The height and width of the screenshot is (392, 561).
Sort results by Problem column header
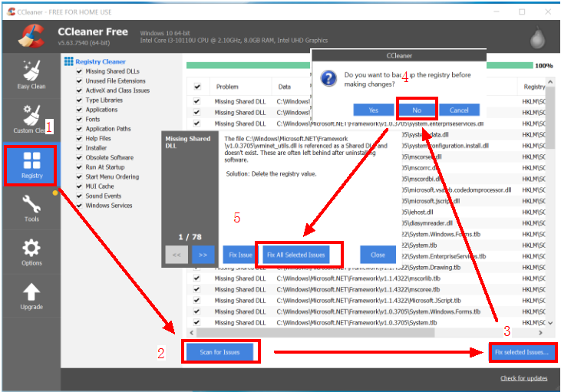227,87
